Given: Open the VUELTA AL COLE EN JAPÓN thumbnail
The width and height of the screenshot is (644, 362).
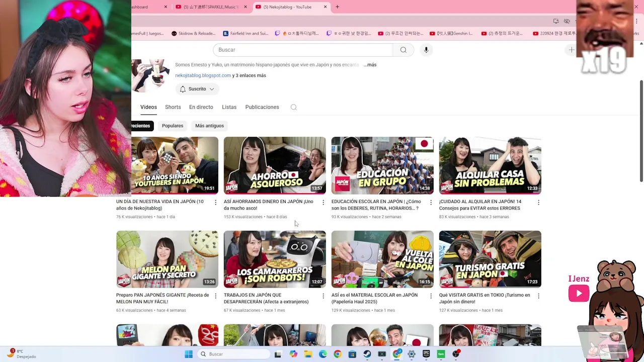Looking at the screenshot, I should 382,259.
